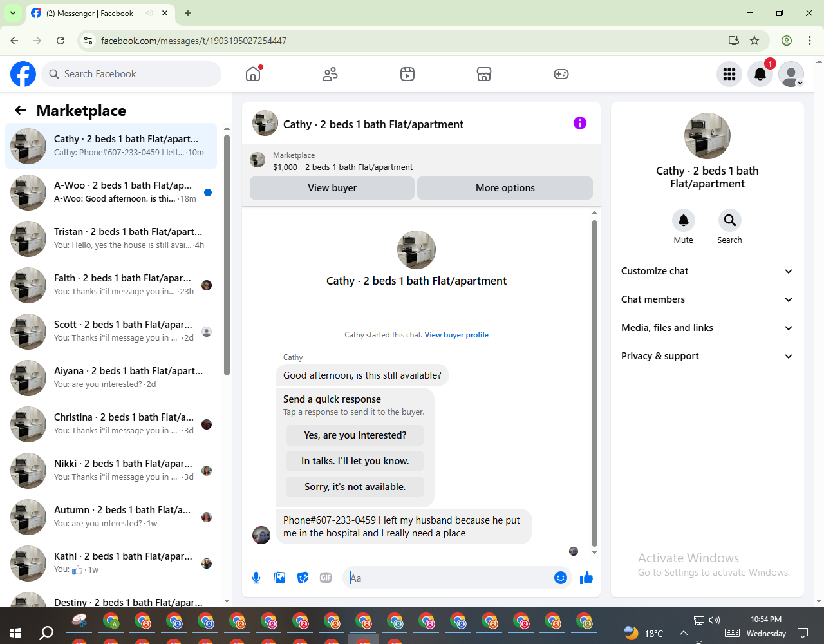Open the Messenger | Facebook browser tab
Image resolution: width=824 pixels, height=644 pixels.
tap(100, 13)
